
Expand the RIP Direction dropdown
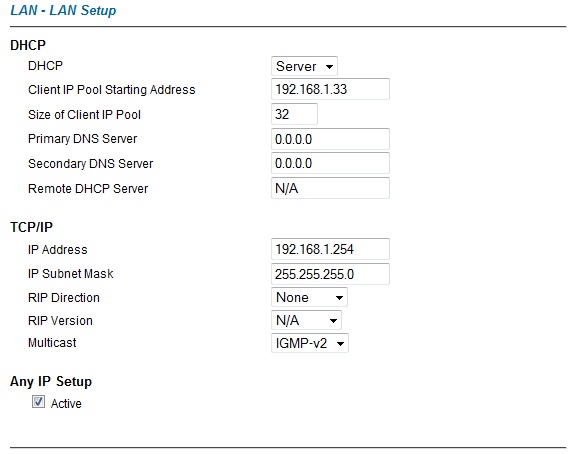coord(309,297)
